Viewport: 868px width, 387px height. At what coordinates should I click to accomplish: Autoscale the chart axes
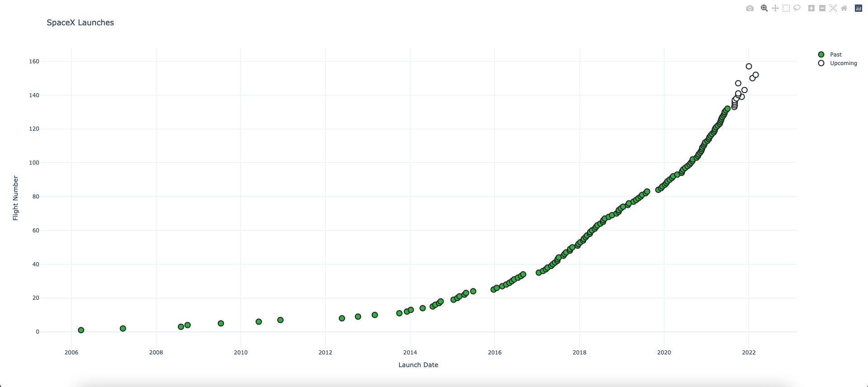coord(833,8)
